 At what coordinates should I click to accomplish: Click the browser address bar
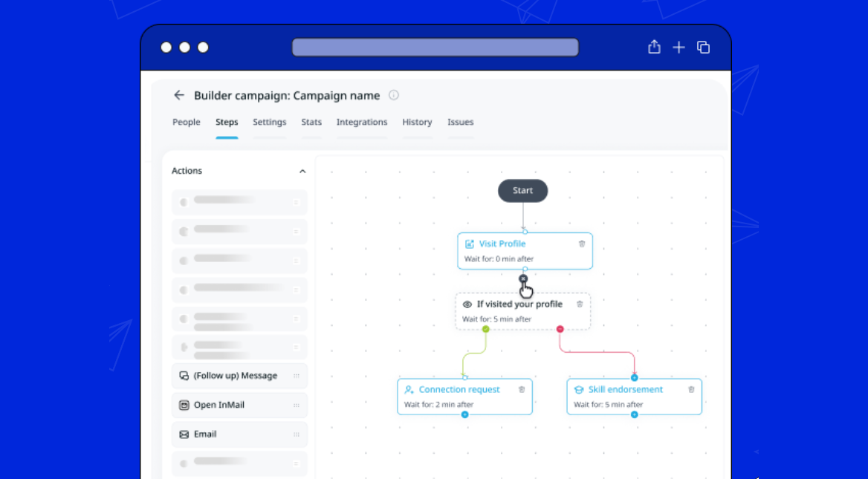click(x=435, y=48)
